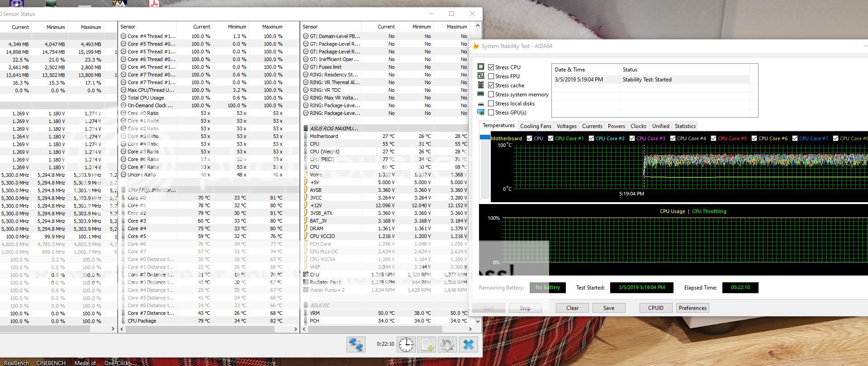Click the lightning icon of +12V row
The height and width of the screenshot is (366, 868).
(306, 205)
